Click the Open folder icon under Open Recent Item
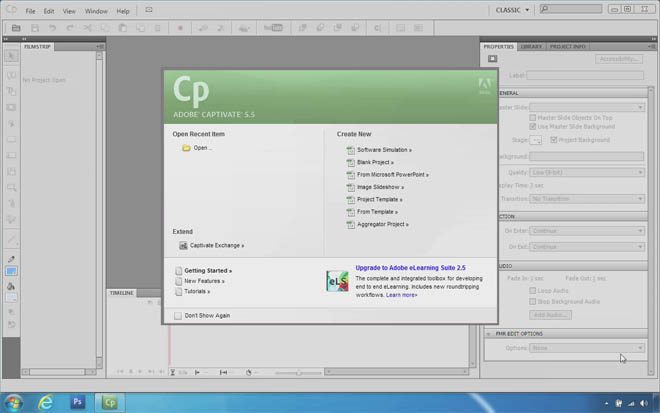 pos(186,148)
